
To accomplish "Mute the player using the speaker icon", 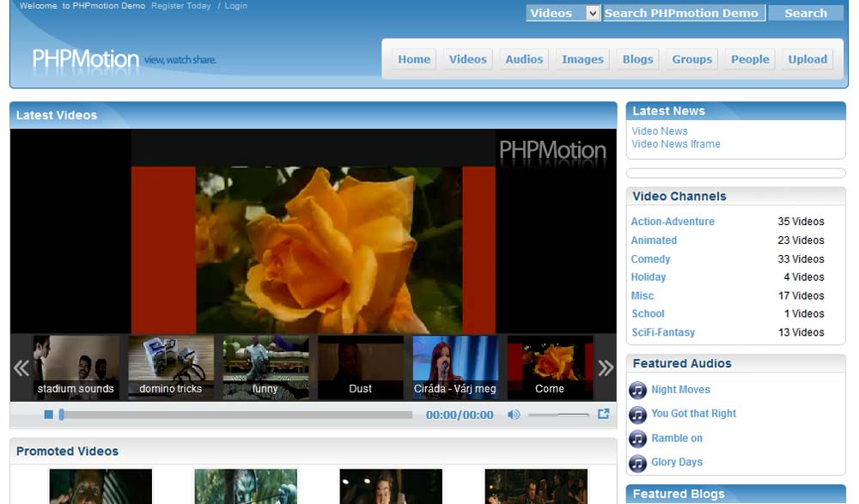I will click(514, 415).
